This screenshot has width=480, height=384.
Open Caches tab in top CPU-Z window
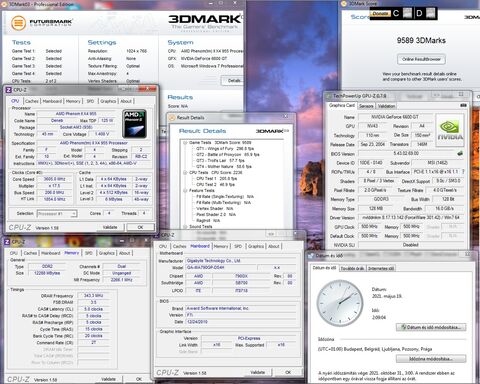point(32,101)
